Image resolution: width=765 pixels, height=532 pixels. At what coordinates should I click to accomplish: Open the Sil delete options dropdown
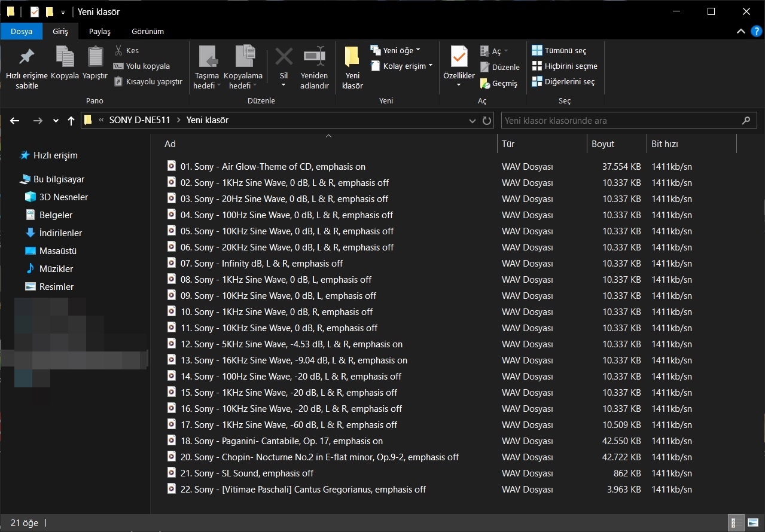(284, 85)
